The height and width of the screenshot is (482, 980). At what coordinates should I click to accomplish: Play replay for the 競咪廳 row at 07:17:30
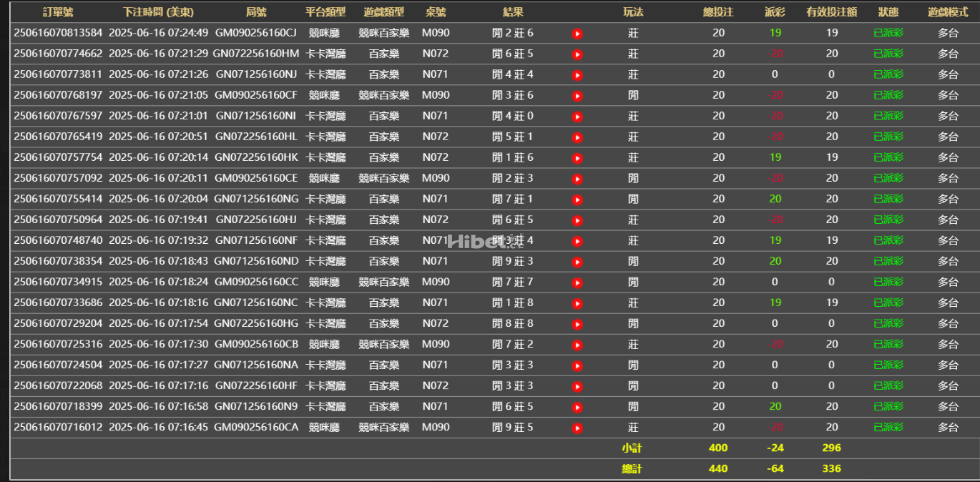pos(577,344)
